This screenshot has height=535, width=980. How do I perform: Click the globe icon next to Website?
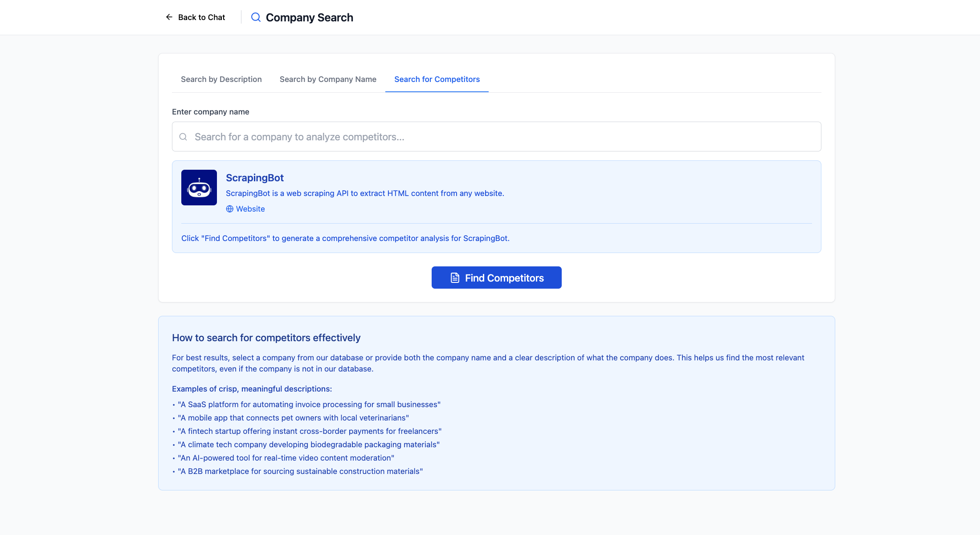pyautogui.click(x=229, y=209)
